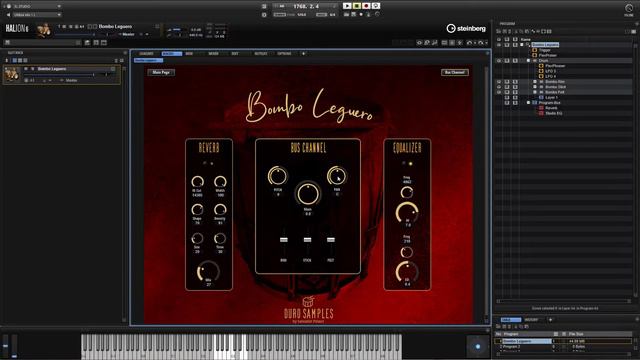The height and width of the screenshot is (360, 640).
Task: Collapse the Program-Bus tree node
Action: (529, 103)
